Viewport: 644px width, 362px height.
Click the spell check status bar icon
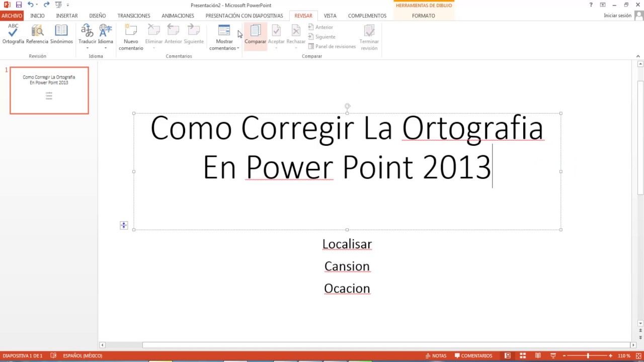(x=54, y=355)
